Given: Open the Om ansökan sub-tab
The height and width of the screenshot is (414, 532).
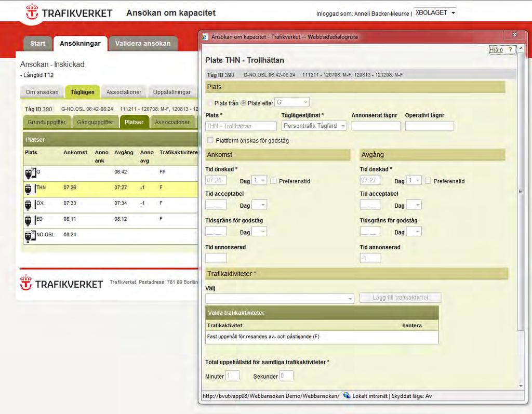Looking at the screenshot, I should click(43, 92).
